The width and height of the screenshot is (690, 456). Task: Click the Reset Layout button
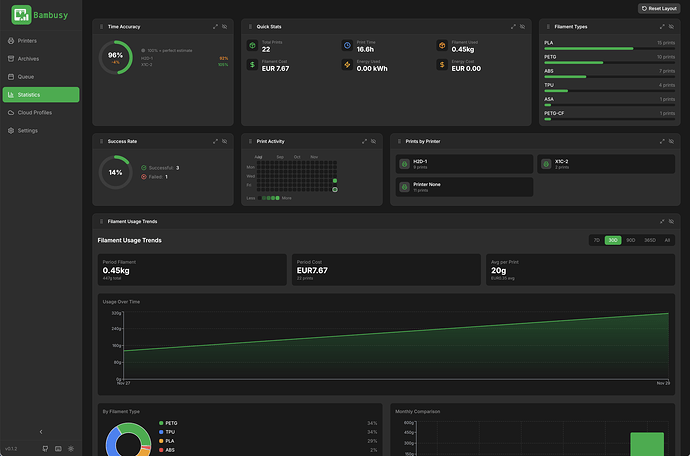tap(659, 8)
